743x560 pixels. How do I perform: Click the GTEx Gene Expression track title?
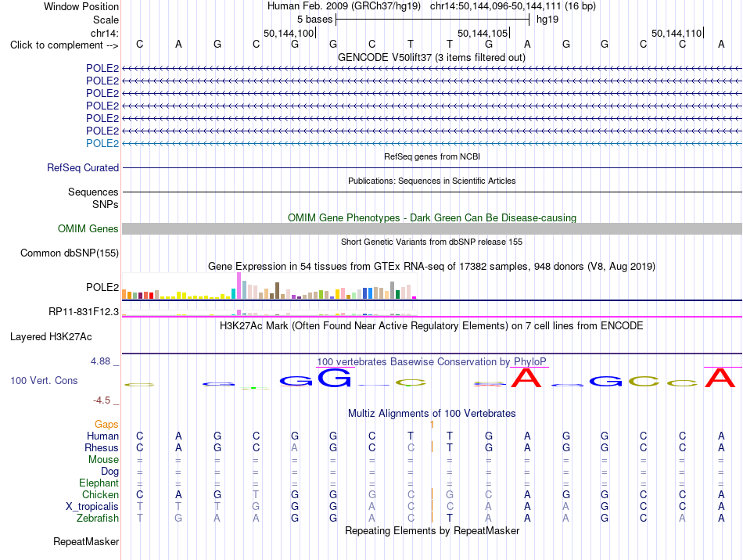pos(432,266)
